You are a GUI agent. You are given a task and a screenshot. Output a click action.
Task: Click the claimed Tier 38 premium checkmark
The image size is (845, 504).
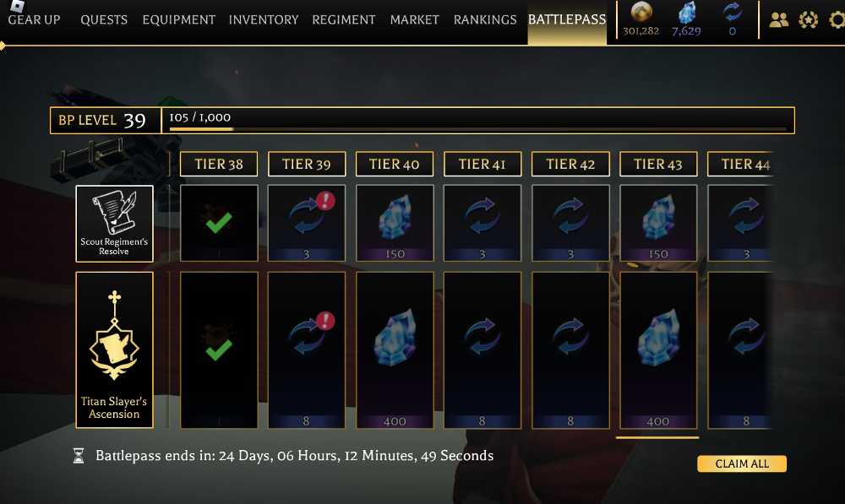219,350
